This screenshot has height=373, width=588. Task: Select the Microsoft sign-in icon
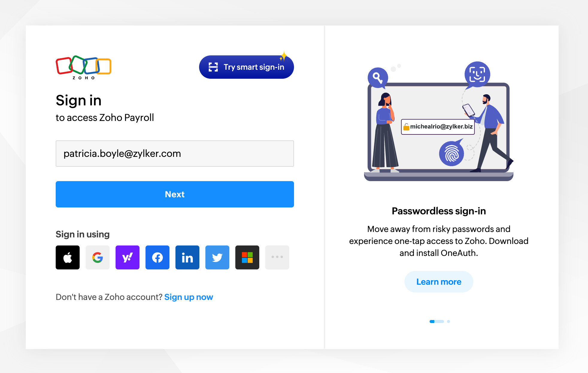[247, 257]
